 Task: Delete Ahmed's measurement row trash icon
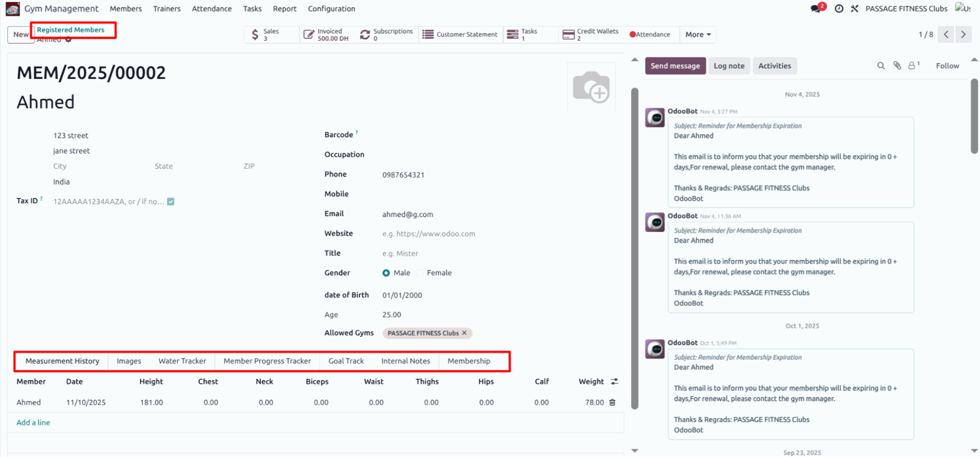point(612,402)
